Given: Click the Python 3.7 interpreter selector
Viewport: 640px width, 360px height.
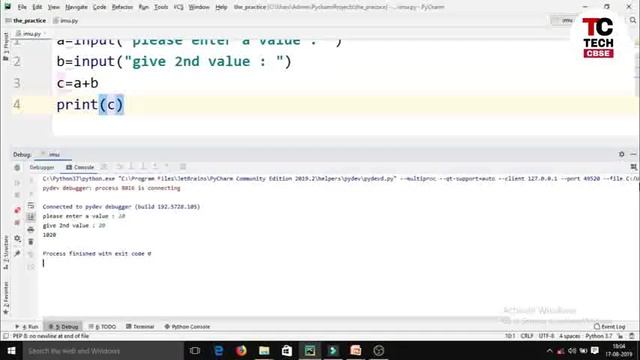Looking at the screenshot, I should 599,336.
